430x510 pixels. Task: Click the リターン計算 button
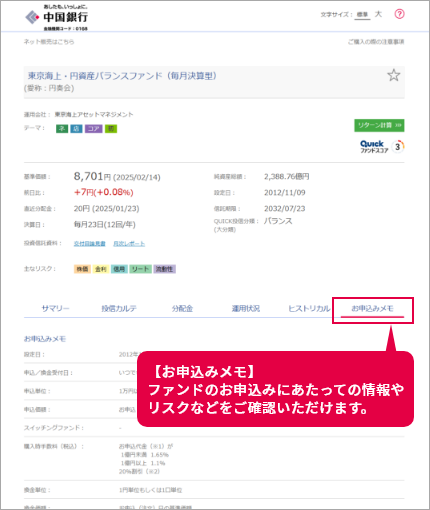(x=379, y=125)
